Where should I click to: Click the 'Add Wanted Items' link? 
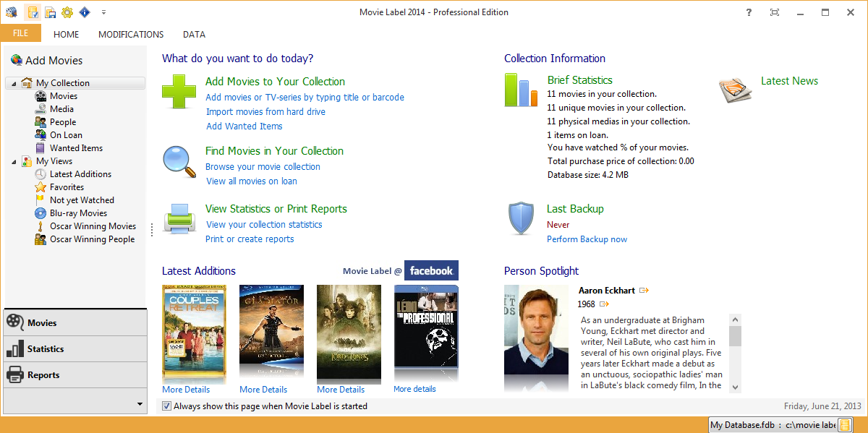click(x=244, y=127)
